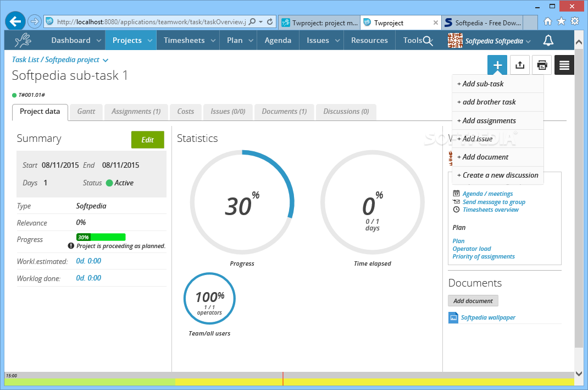Switch to the Documents (1) tab
This screenshot has height=390, width=588.
coord(284,112)
